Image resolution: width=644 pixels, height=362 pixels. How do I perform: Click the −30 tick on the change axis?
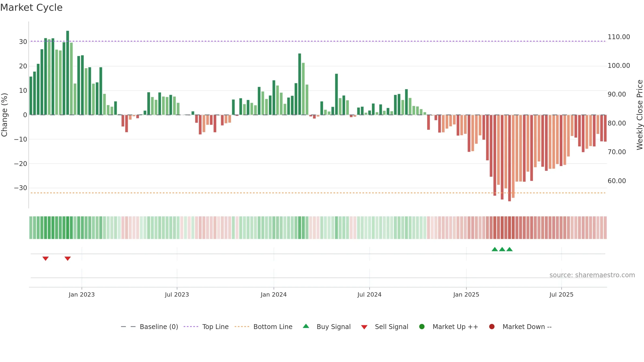[x=21, y=188]
